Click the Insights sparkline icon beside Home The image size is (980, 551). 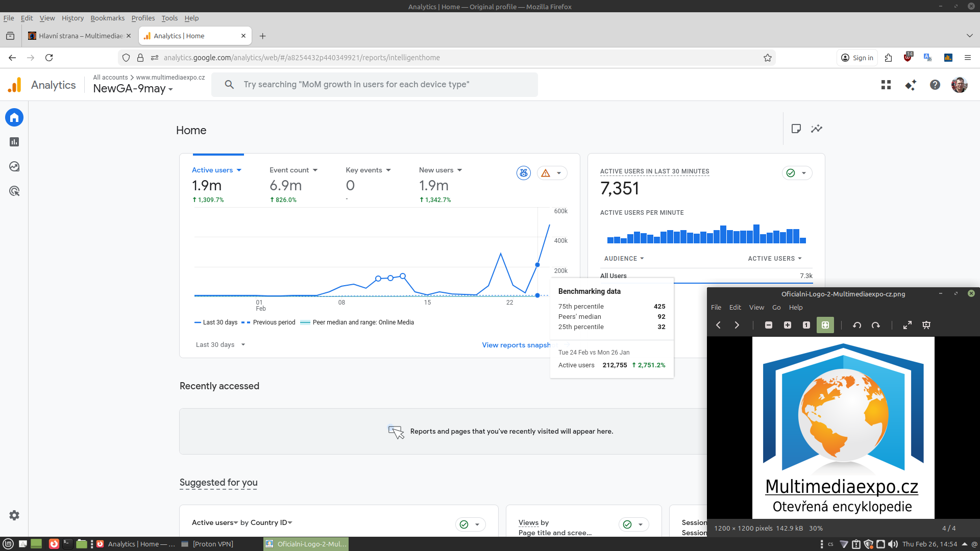817,129
